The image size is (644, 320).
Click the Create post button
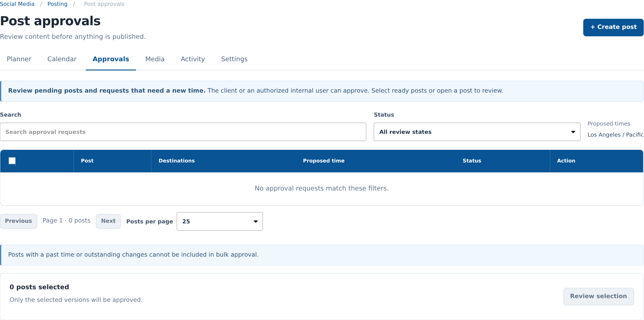pos(613,27)
